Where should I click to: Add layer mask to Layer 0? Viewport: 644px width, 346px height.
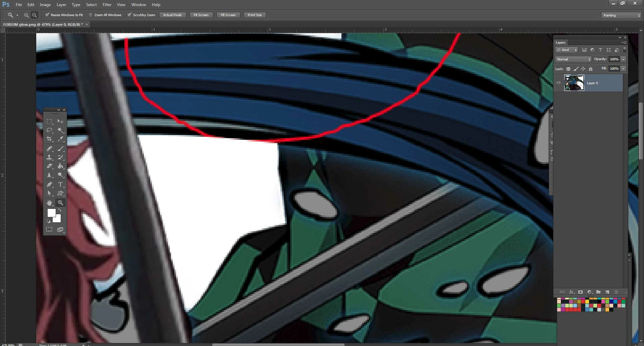pyautogui.click(x=581, y=292)
